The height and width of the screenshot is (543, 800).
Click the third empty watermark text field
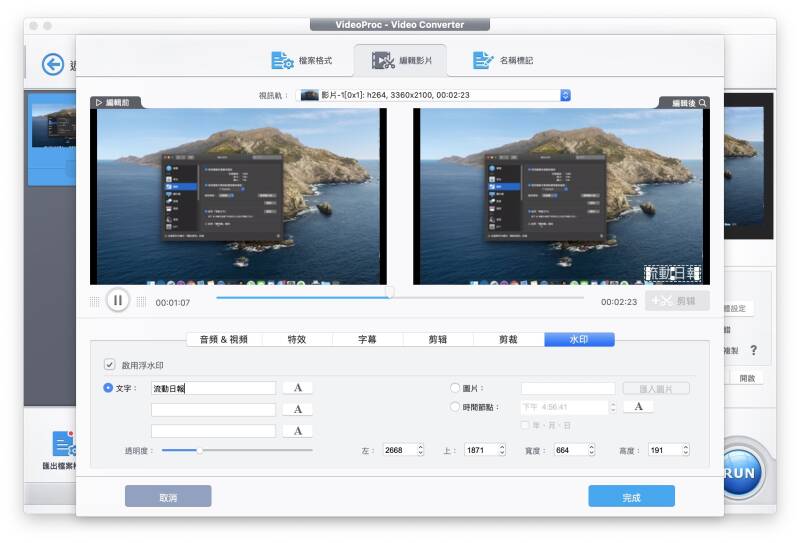click(213, 431)
